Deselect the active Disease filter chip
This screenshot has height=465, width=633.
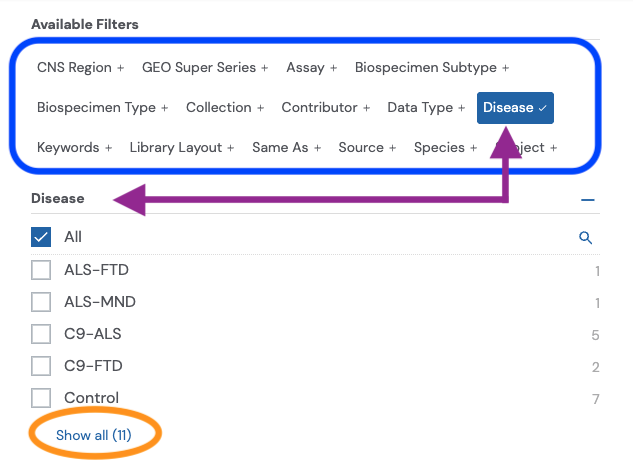coord(515,107)
